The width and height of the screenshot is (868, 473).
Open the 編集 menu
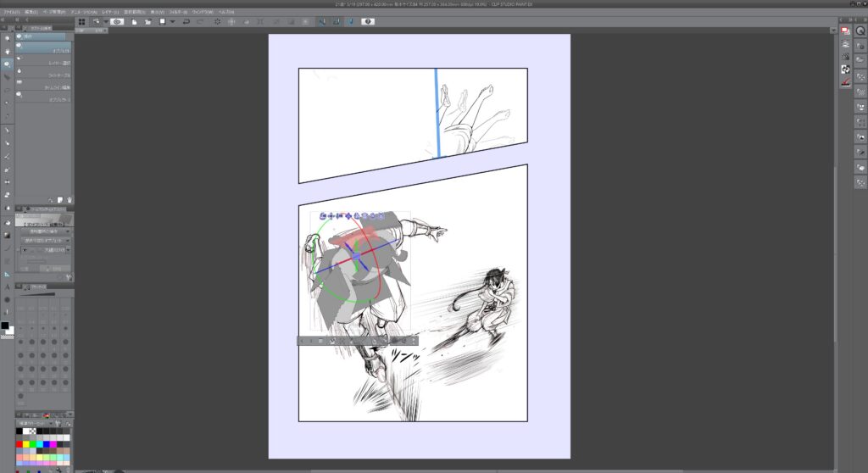31,12
